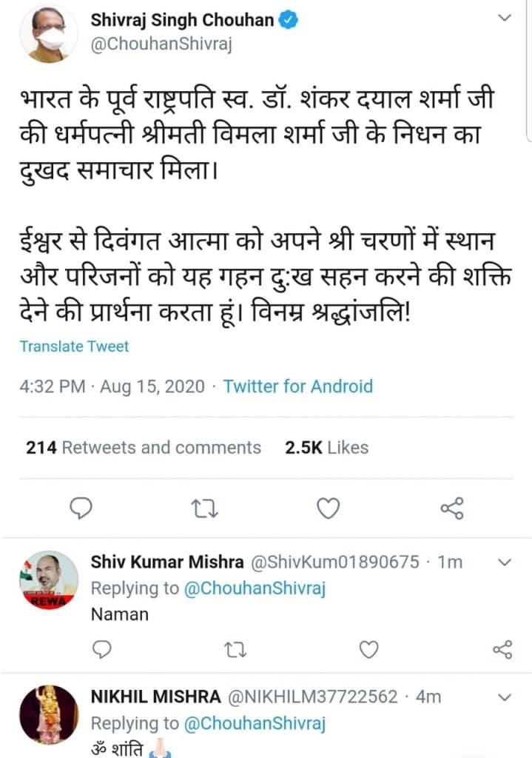Like Shiv Kumar Mishra's Naman reply
532x758 pixels.
(x=368, y=649)
